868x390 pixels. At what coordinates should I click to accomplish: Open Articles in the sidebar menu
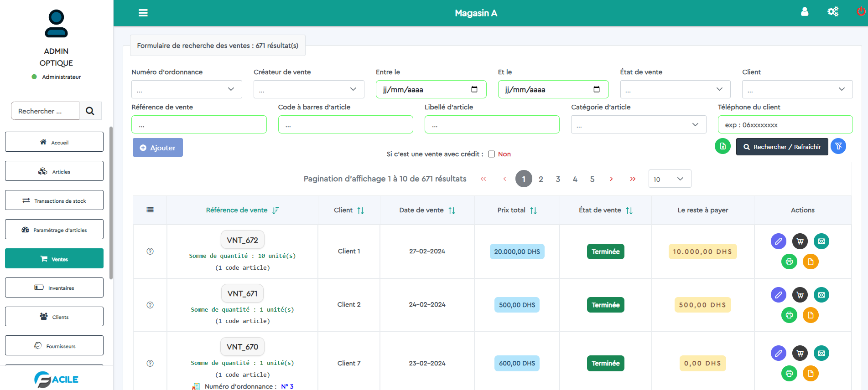click(x=54, y=171)
